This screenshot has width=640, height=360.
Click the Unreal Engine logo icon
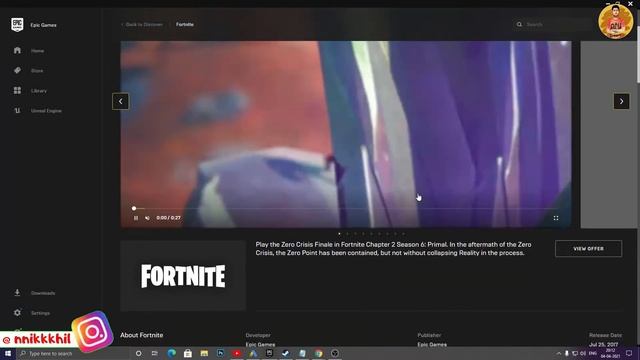click(17, 111)
